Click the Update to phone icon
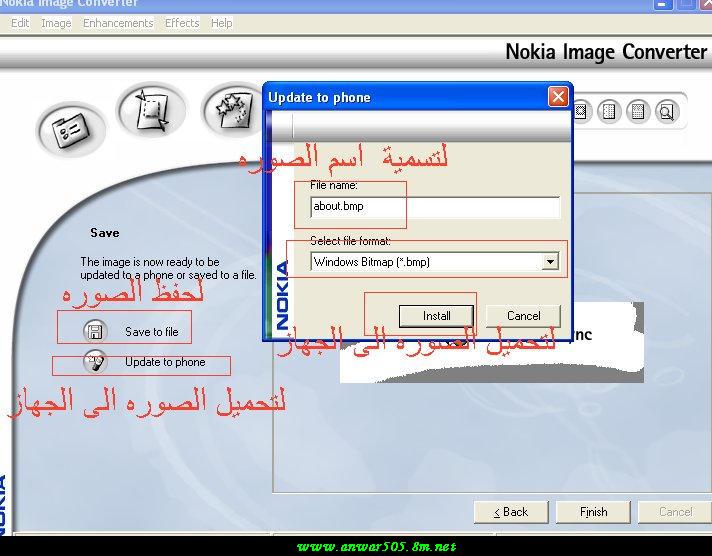Screen dimensions: 712x556 [95, 362]
